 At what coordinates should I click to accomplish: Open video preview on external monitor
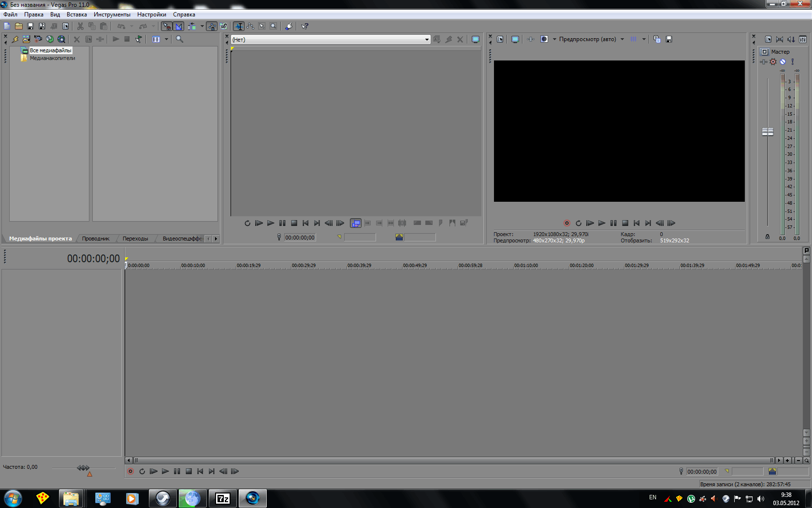point(515,39)
